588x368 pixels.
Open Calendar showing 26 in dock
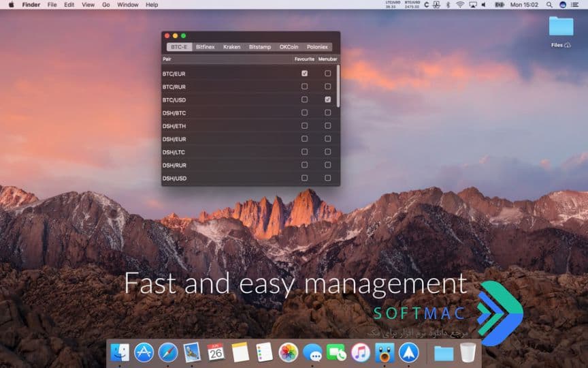[216, 352]
